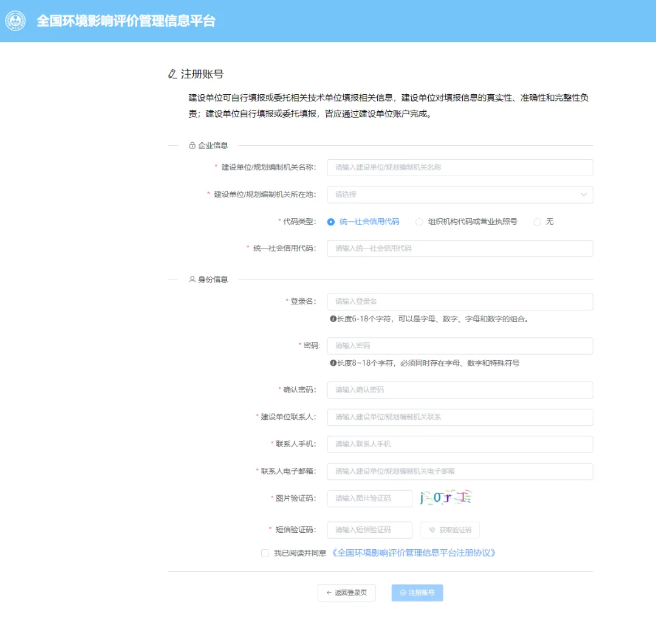Image resolution: width=656 pixels, height=644 pixels.
Task: Choose 组织机构代码或营业执照号 radio option
Action: click(x=419, y=222)
